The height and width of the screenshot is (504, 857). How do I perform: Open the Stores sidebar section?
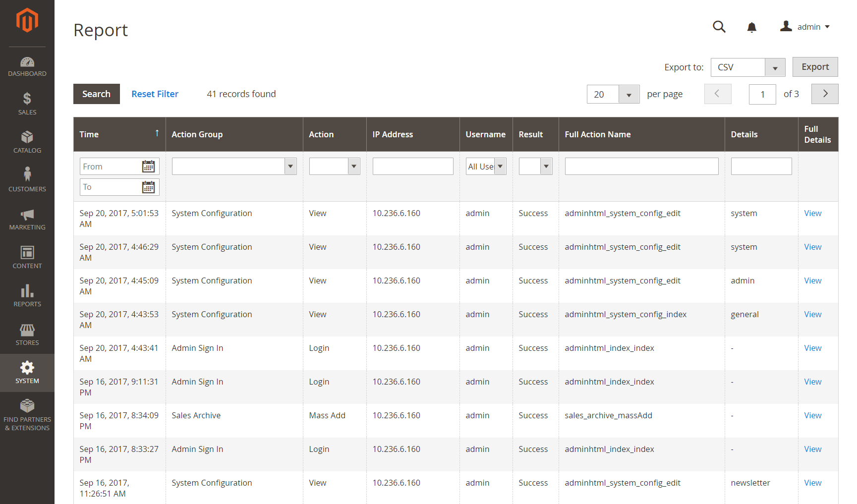tap(27, 334)
